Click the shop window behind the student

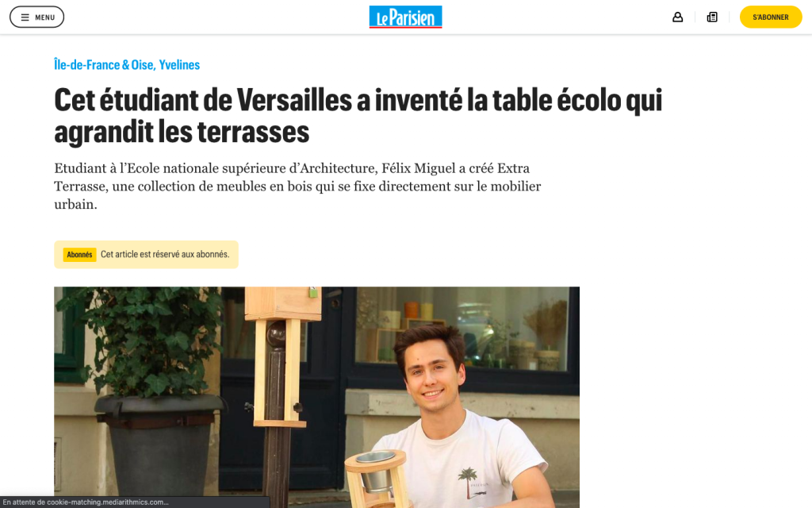click(x=461, y=329)
